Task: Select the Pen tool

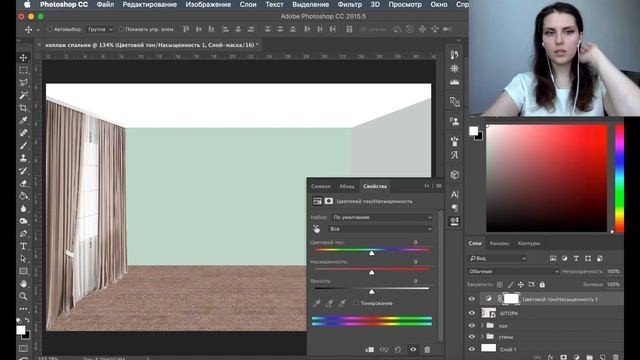Action: 23,233
